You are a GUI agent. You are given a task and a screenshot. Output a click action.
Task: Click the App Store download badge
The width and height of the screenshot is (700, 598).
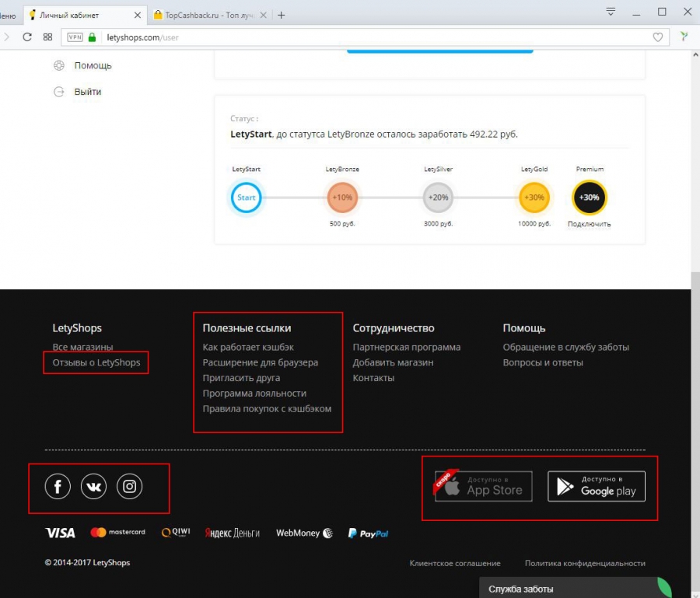pos(484,486)
